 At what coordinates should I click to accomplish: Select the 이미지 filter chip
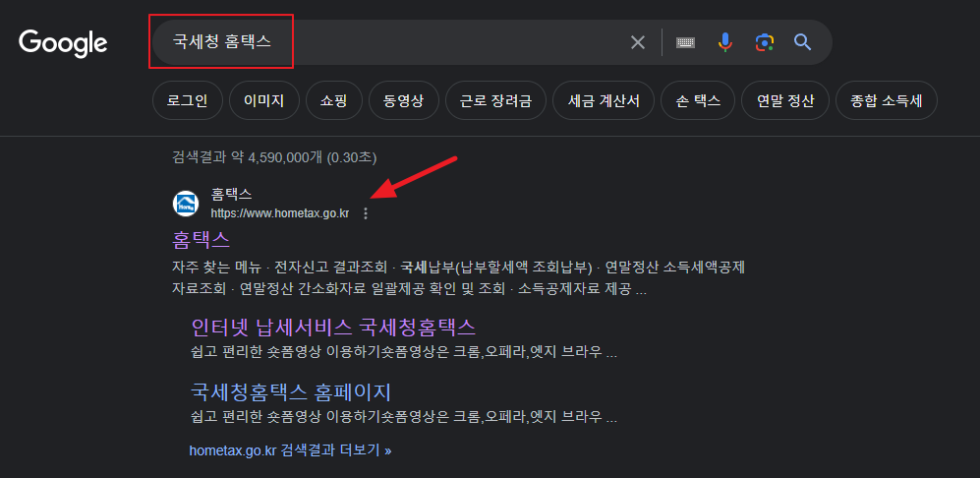tap(263, 100)
